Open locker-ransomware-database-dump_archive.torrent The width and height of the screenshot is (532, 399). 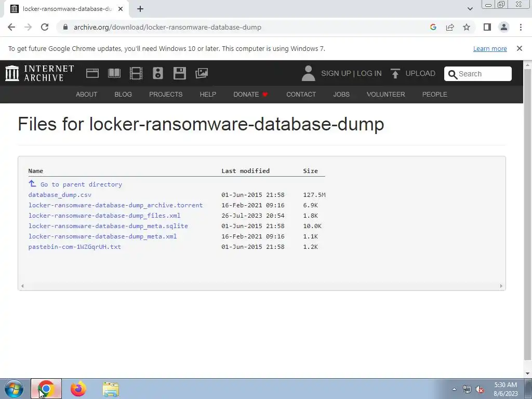click(115, 205)
